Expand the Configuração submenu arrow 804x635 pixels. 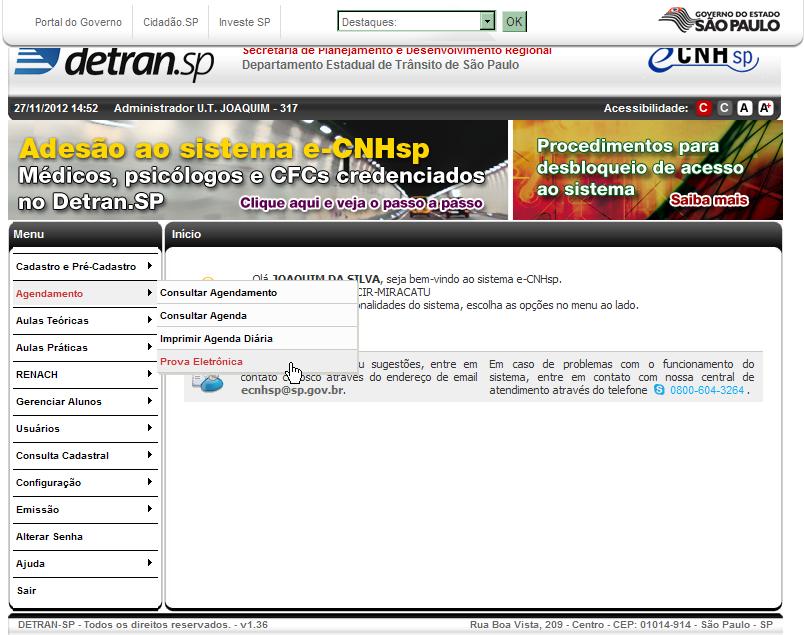point(149,482)
